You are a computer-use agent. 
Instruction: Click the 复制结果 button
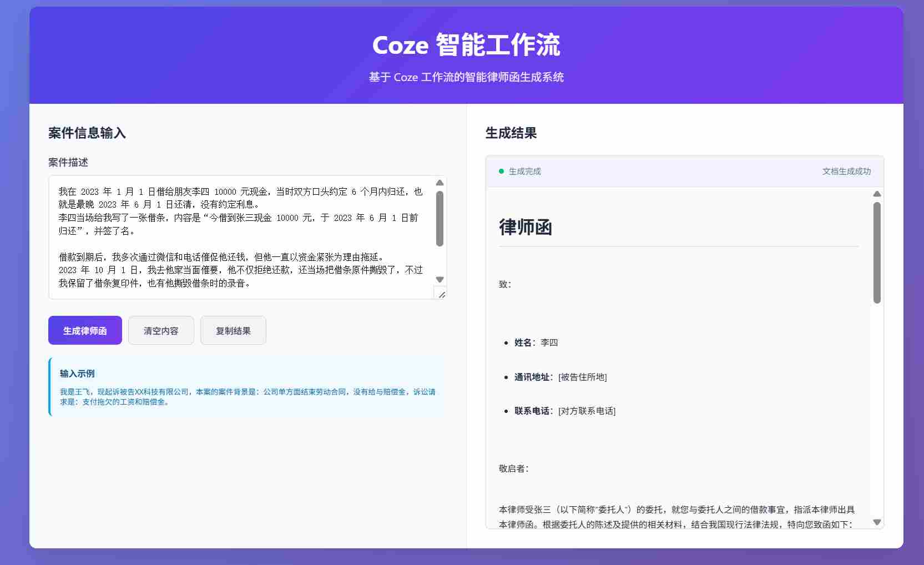(233, 330)
